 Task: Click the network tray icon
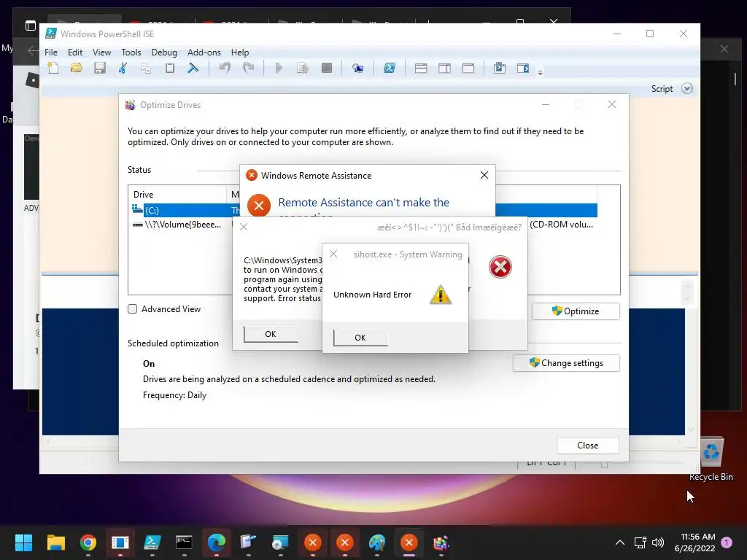[640, 542]
